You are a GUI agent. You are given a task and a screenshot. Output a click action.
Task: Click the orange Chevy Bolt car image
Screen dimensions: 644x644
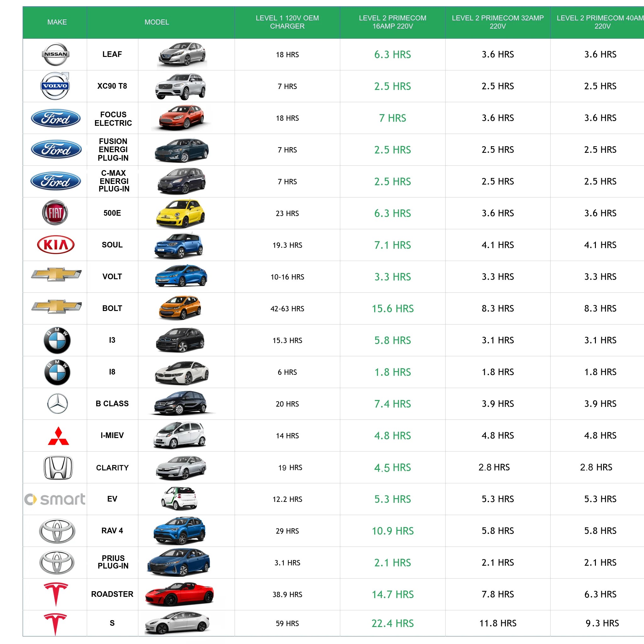click(x=180, y=308)
